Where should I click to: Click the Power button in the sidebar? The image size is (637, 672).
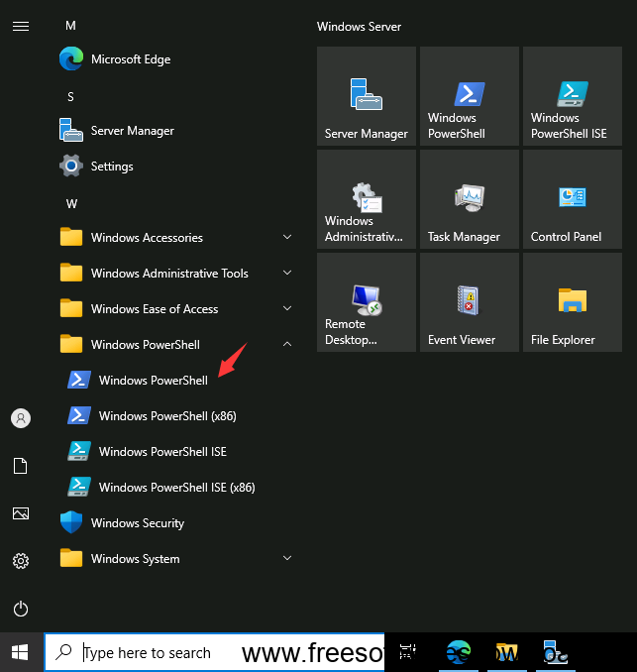point(21,609)
